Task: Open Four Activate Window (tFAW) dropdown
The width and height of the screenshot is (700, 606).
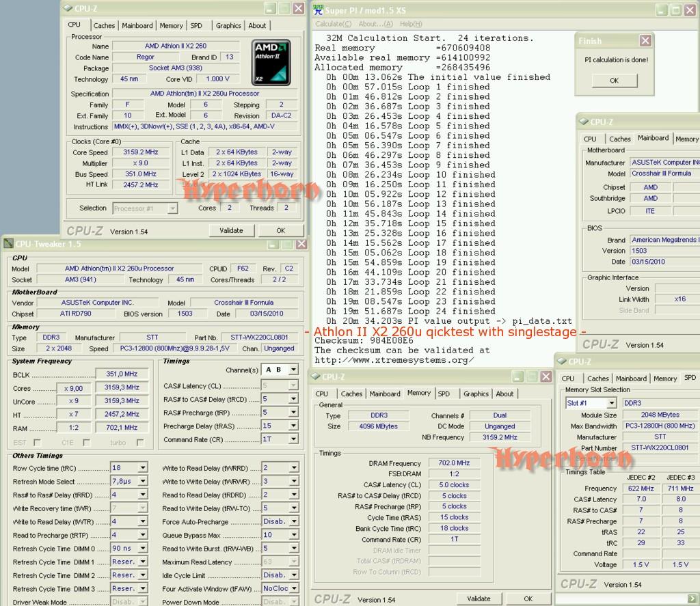Action: pyautogui.click(x=293, y=589)
